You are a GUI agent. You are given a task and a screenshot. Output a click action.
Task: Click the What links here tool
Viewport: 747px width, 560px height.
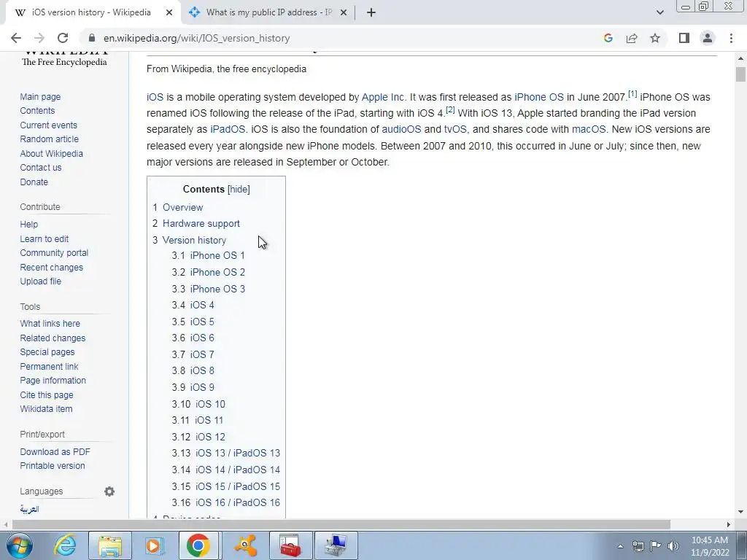point(50,323)
